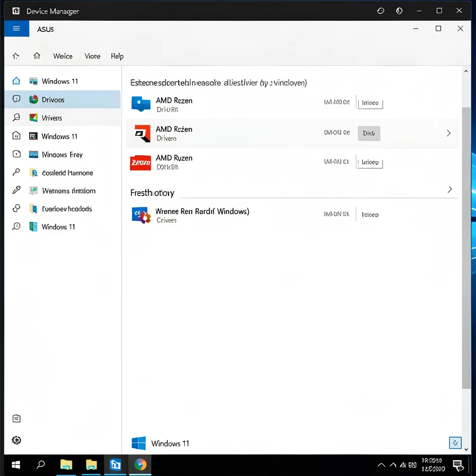
Task: Click the alert search icon beside last Windows 11
Action: (16, 226)
